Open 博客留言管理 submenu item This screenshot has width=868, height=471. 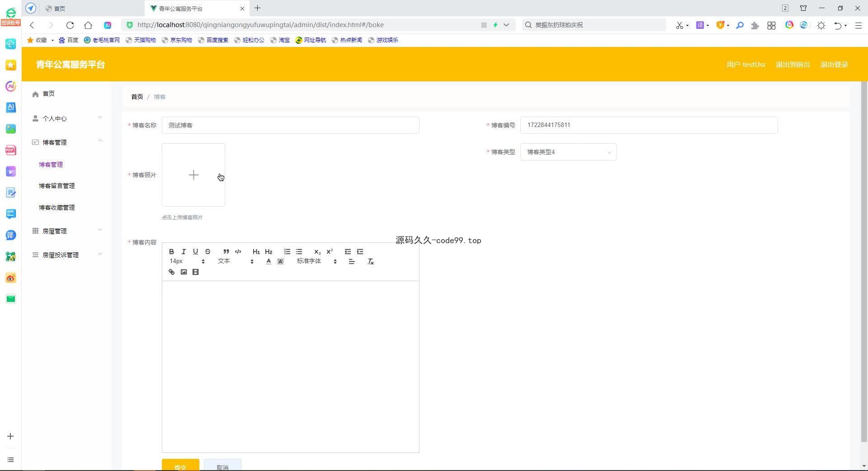(57, 186)
